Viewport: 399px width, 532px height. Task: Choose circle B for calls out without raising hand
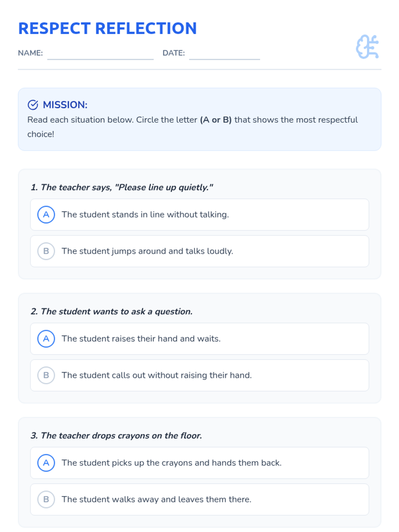coord(46,375)
